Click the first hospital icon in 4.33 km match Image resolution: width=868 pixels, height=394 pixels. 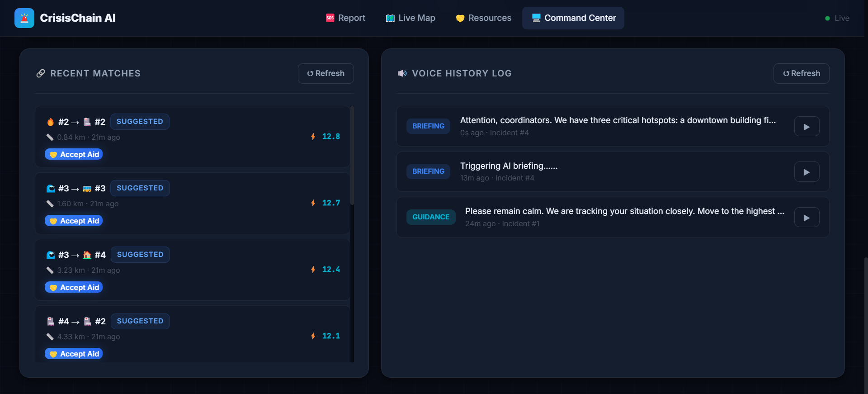[x=51, y=322]
